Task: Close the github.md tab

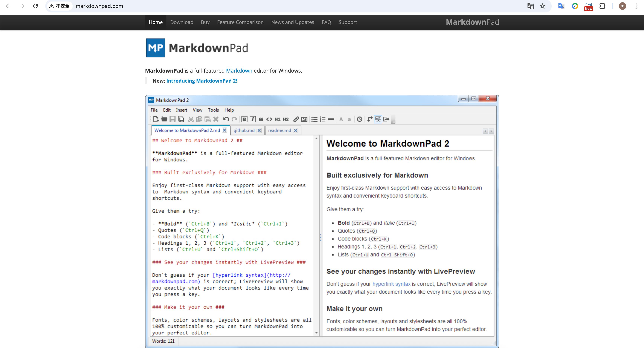Action: tap(259, 130)
